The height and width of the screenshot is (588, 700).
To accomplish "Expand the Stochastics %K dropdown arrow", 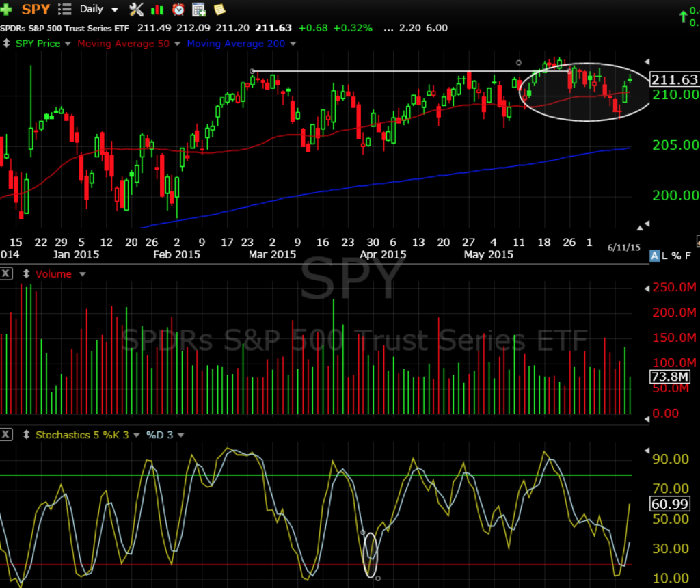I will click(137, 435).
